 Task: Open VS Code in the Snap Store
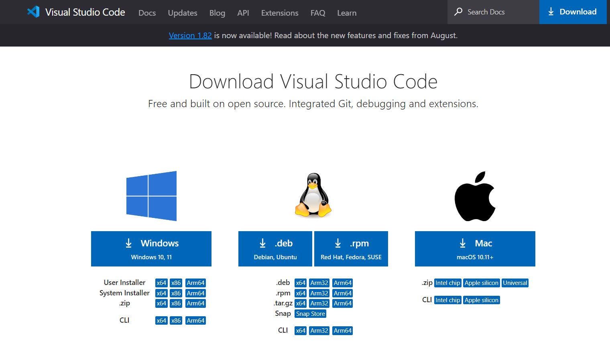(310, 313)
